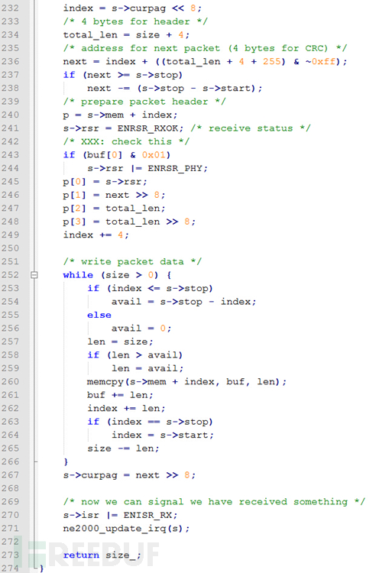Click the 'else' keyword on line 255
The image size is (392, 573).
click(x=99, y=315)
